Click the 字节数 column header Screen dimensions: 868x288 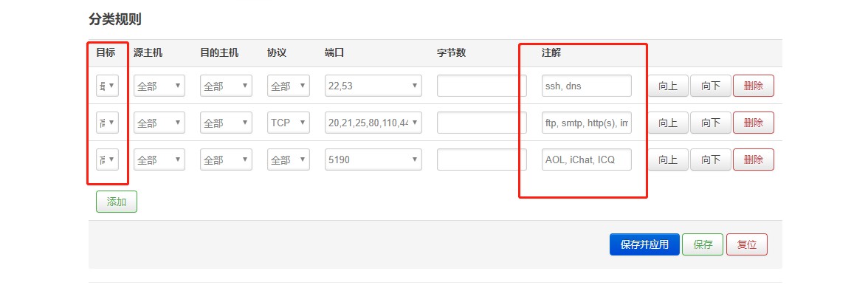click(451, 53)
